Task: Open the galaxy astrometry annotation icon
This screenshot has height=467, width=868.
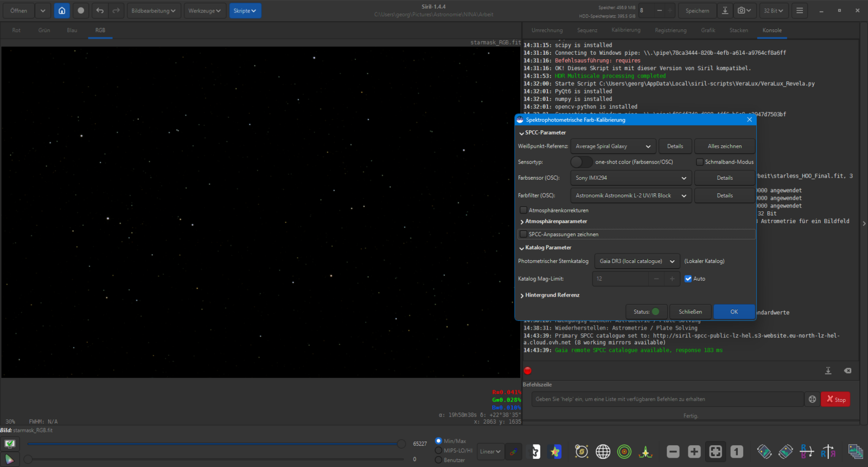Action: click(582, 452)
